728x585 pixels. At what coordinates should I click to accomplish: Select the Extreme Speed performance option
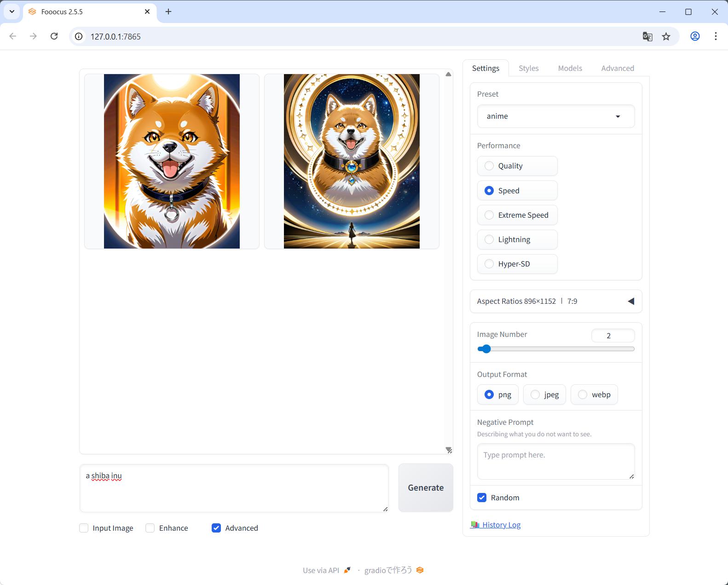click(489, 215)
